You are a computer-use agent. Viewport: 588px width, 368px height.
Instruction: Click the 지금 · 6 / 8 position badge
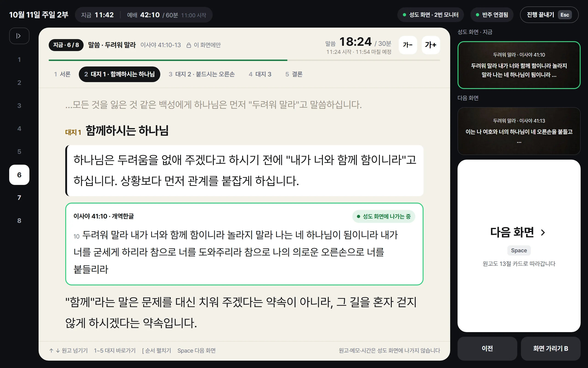tap(66, 45)
